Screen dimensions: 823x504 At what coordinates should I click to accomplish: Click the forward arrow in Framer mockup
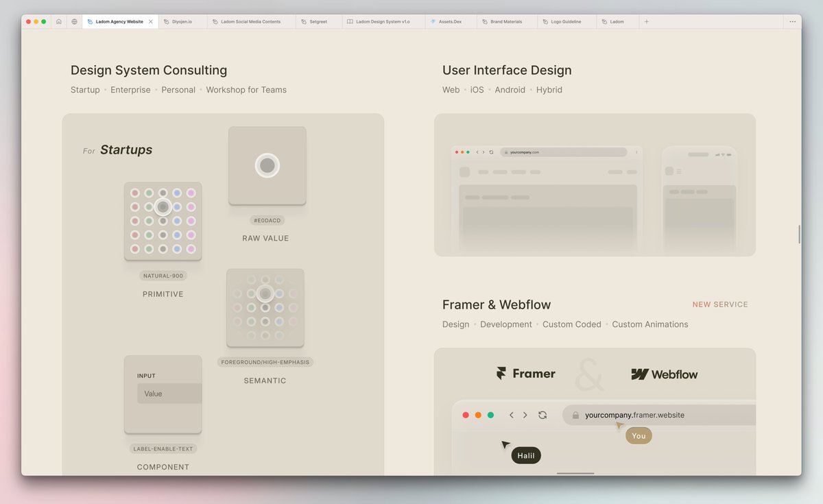pyautogui.click(x=525, y=415)
